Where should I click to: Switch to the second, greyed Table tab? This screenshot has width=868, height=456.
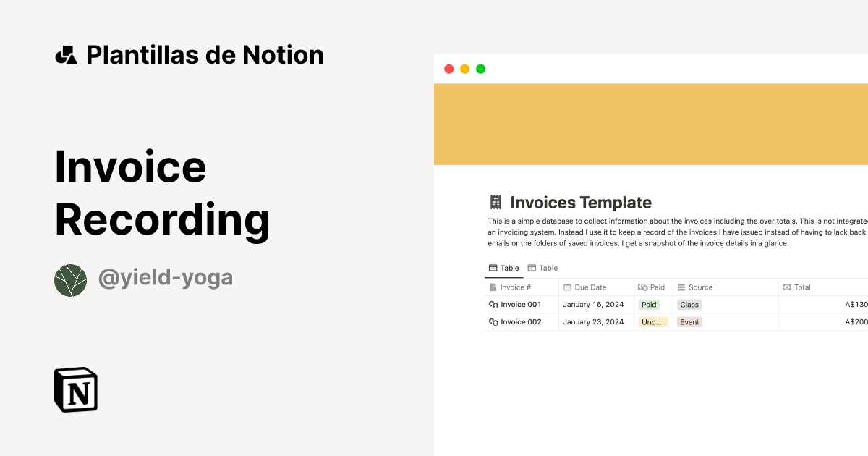coord(542,268)
